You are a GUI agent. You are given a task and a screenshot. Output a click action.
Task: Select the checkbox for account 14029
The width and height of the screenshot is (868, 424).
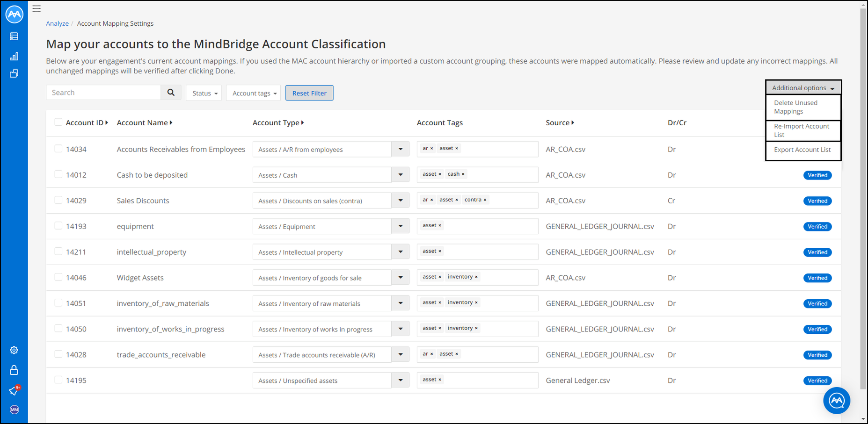(58, 200)
